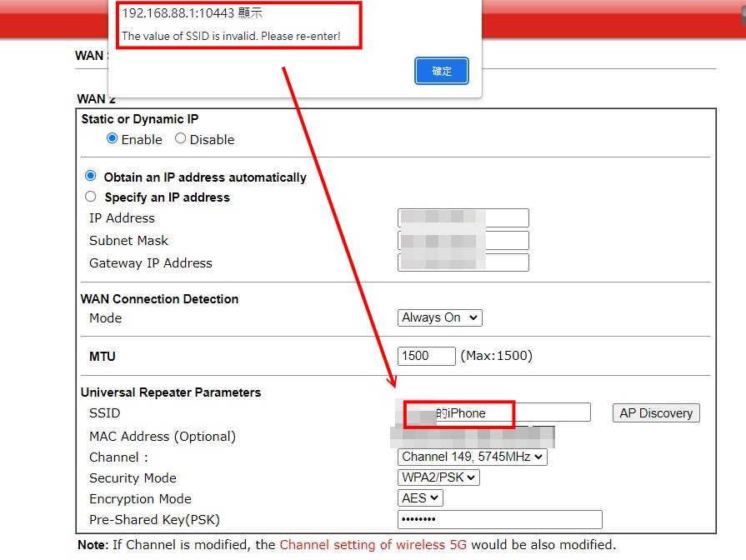Screen dimensions: 746x560
Task: Choose Obtain an IP address automatically
Action: tap(91, 177)
